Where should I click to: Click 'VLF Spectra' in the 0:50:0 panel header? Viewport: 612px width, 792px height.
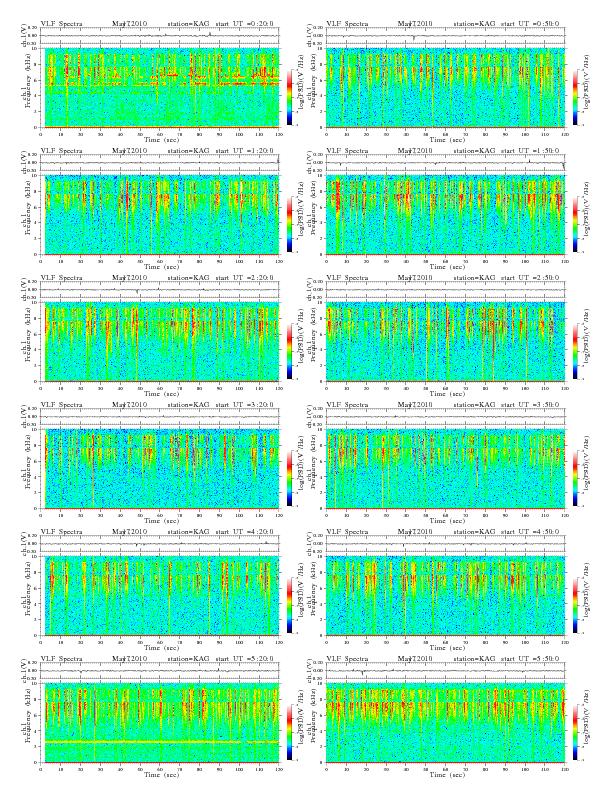click(347, 23)
